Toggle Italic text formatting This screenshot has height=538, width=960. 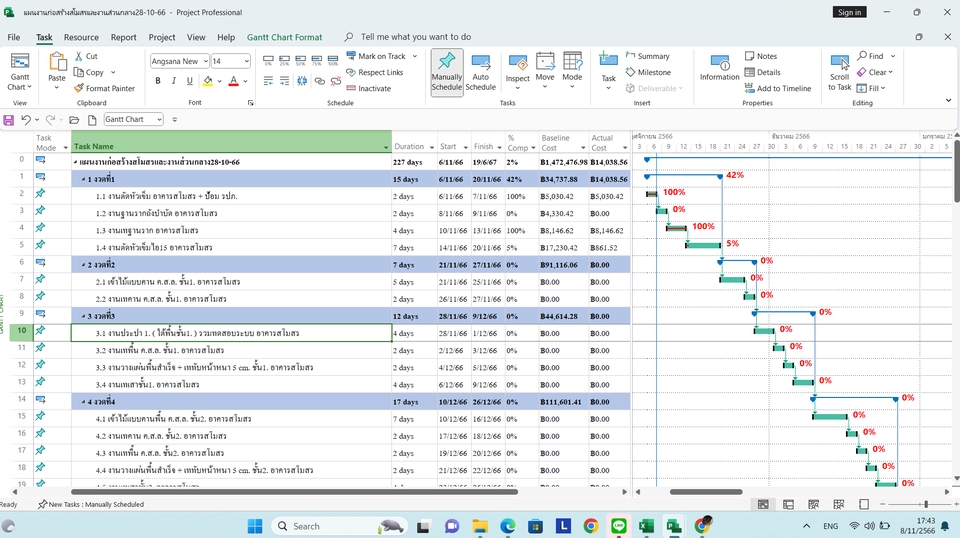174,81
